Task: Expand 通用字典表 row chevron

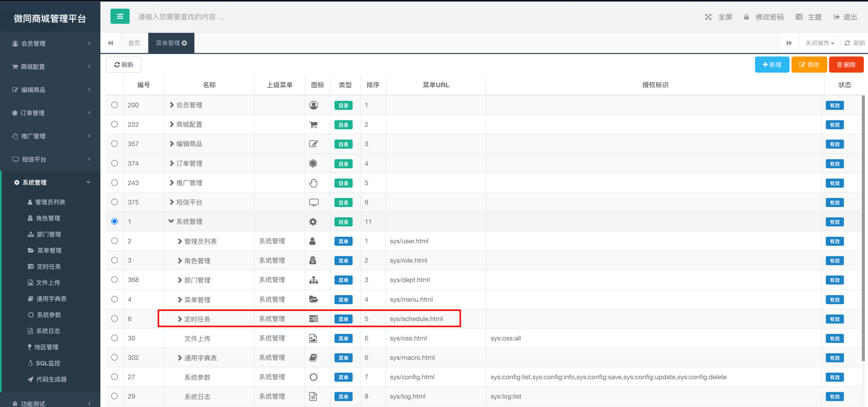Action: coord(179,358)
